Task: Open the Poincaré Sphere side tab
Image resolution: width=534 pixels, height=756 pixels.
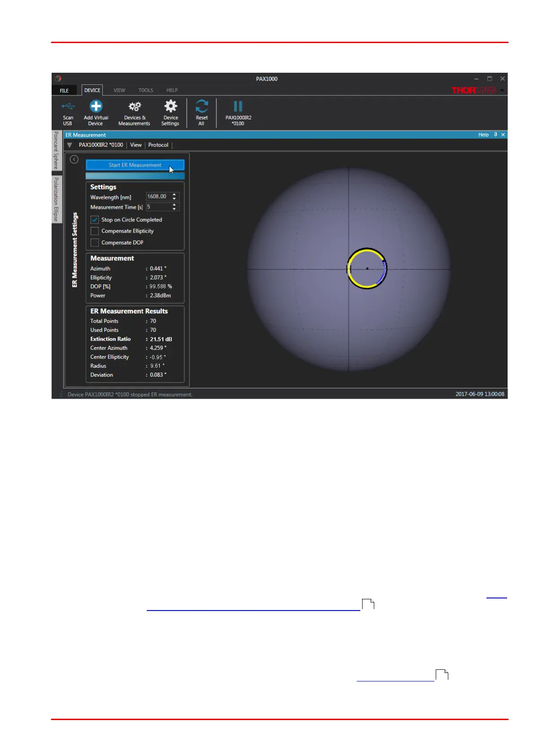Action: pyautogui.click(x=56, y=150)
